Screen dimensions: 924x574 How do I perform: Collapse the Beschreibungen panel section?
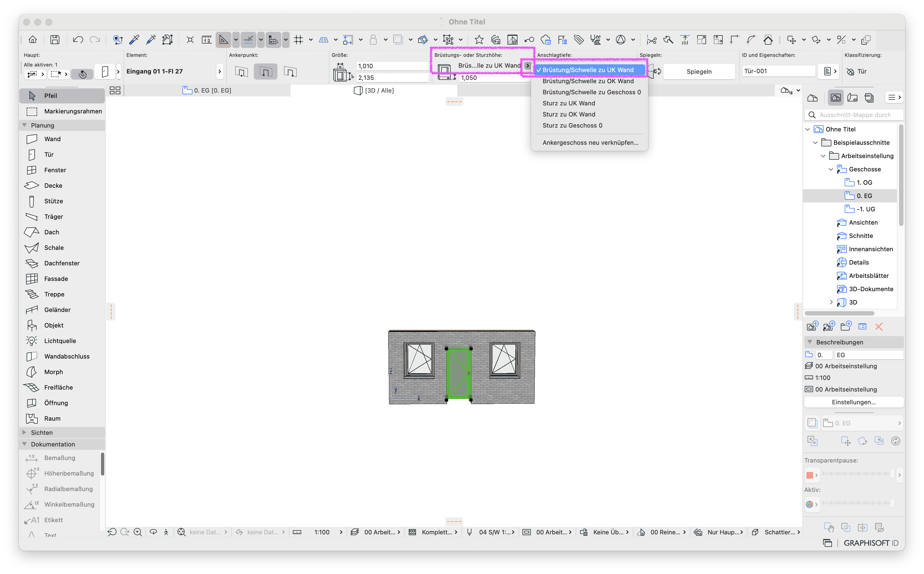(x=810, y=342)
